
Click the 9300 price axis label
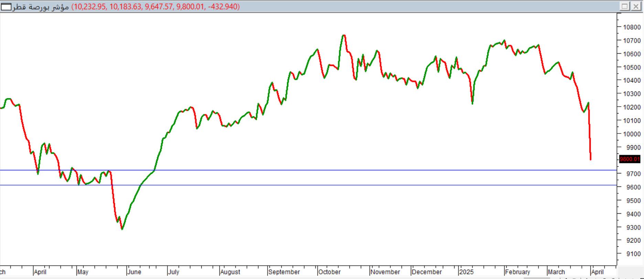[x=633, y=227]
